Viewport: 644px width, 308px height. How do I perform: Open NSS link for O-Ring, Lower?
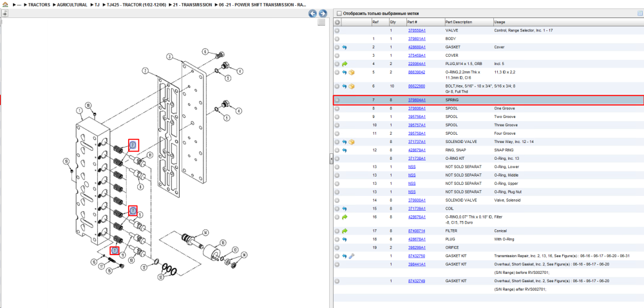pos(412,167)
